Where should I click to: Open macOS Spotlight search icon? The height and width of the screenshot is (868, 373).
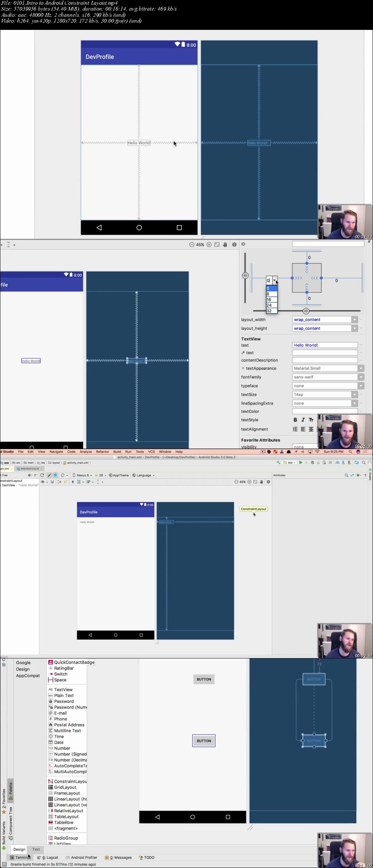coord(350,451)
